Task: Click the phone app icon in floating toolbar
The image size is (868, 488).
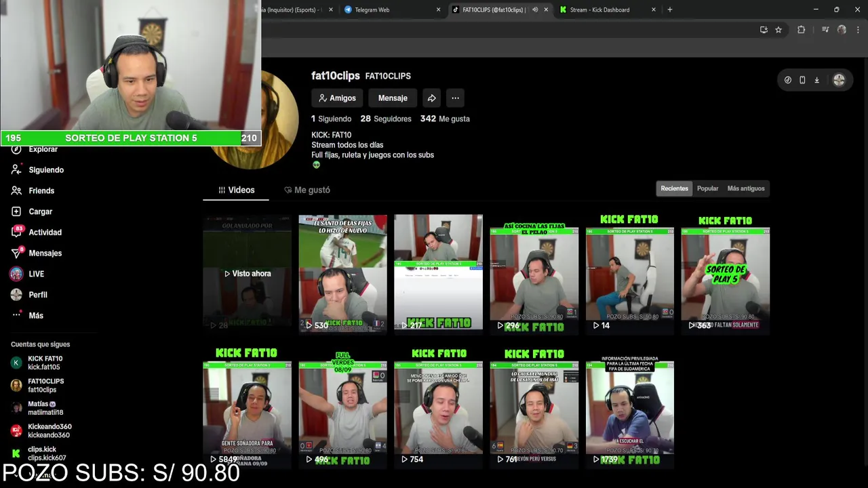Action: click(802, 80)
